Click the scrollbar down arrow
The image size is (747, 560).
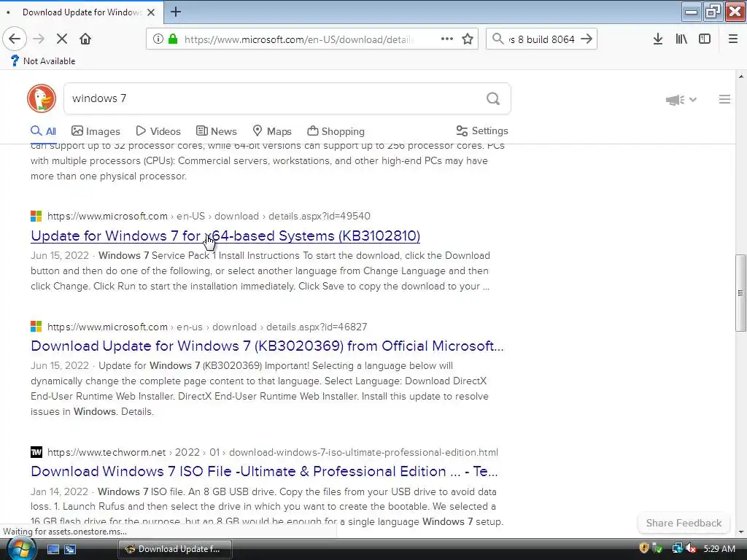pyautogui.click(x=741, y=532)
